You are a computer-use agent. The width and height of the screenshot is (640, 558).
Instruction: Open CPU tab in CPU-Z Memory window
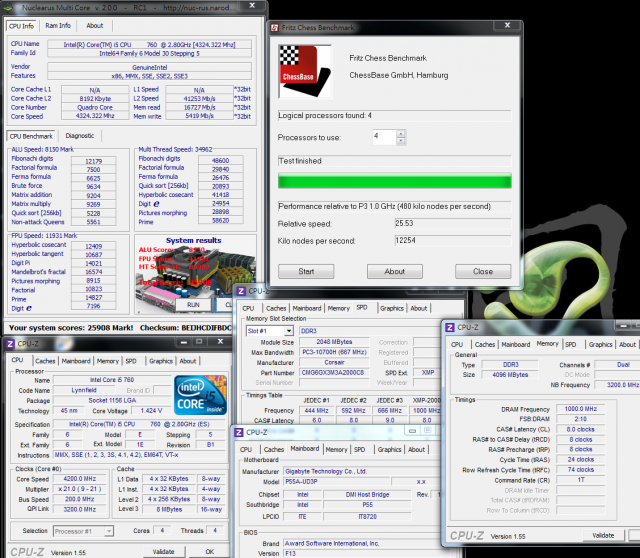pyautogui.click(x=457, y=344)
